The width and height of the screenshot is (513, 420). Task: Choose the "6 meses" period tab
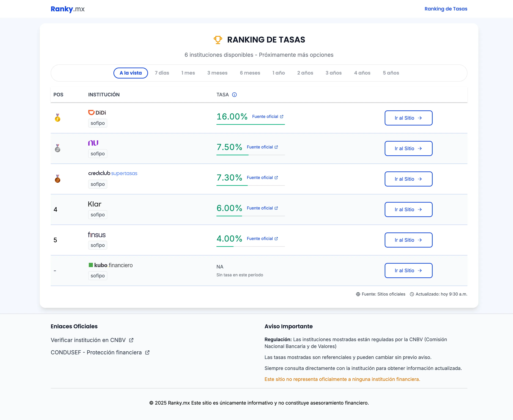pyautogui.click(x=250, y=73)
